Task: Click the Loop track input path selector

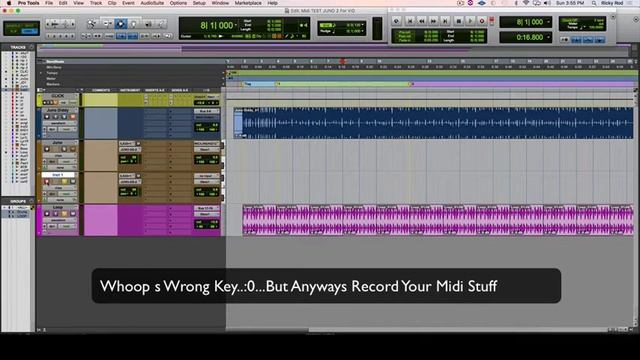Action: coord(207,208)
